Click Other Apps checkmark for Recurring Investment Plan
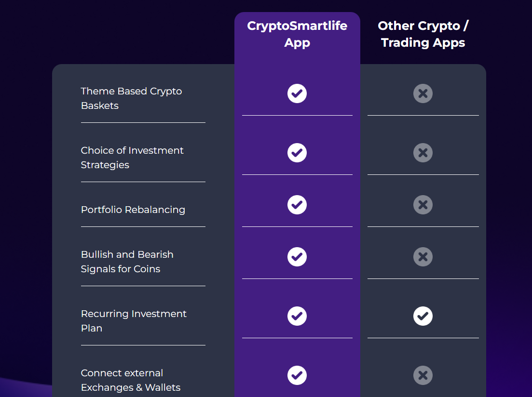532x397 pixels. pyautogui.click(x=423, y=316)
